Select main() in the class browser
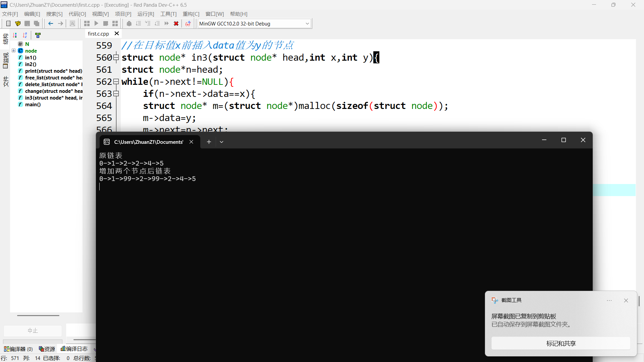This screenshot has width=644, height=362. coord(33,104)
